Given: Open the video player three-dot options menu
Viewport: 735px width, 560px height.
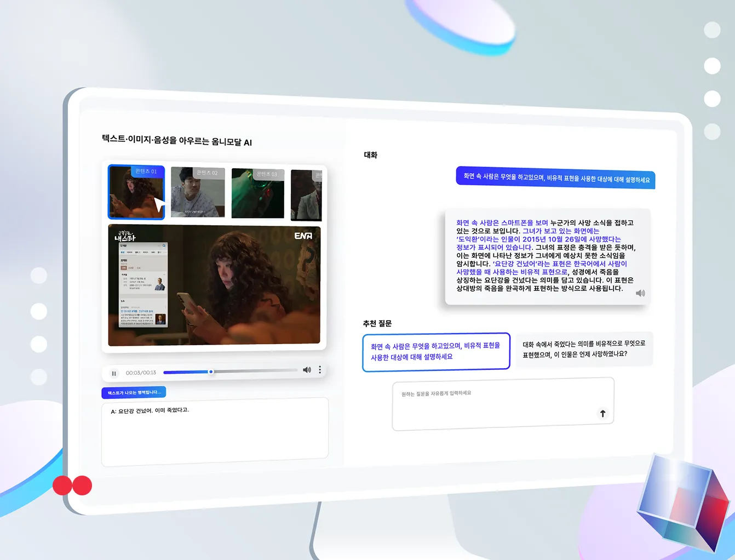Looking at the screenshot, I should [320, 370].
